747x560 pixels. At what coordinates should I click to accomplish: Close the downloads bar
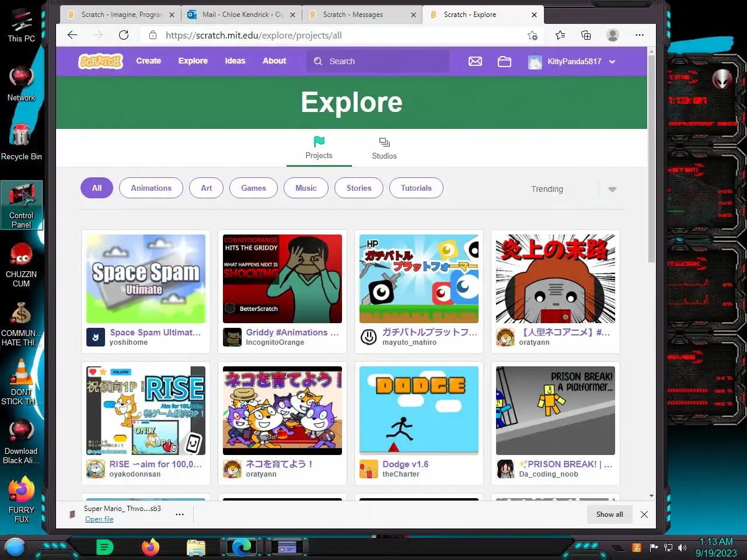(644, 514)
